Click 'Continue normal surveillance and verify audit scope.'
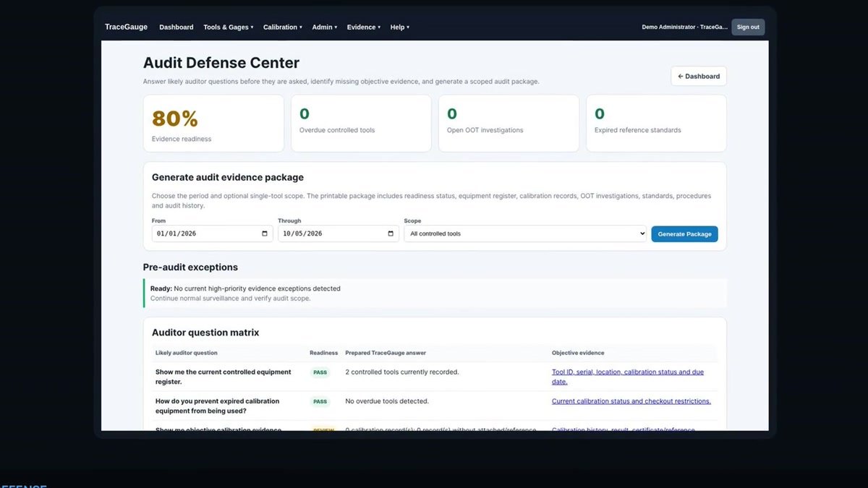 coord(231,298)
